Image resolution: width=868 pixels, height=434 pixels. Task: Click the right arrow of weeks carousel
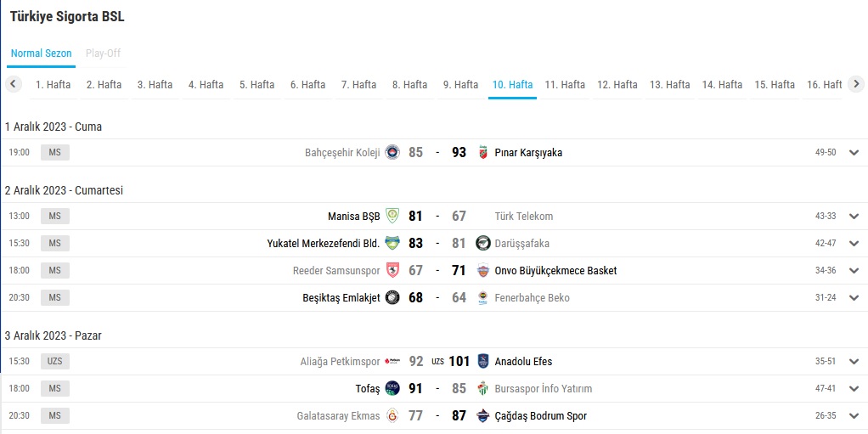[856, 84]
